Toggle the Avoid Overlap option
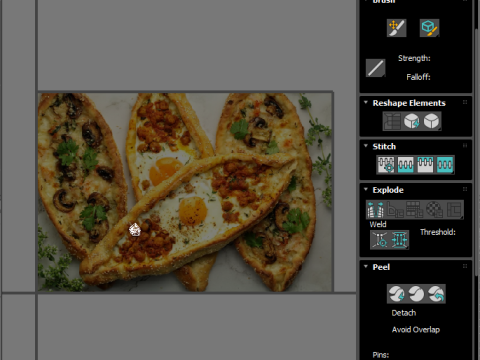This screenshot has width=480, height=360. click(x=416, y=330)
